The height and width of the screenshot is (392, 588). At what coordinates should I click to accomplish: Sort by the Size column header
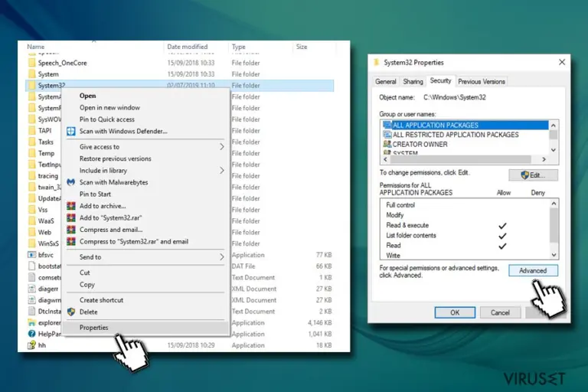(302, 47)
